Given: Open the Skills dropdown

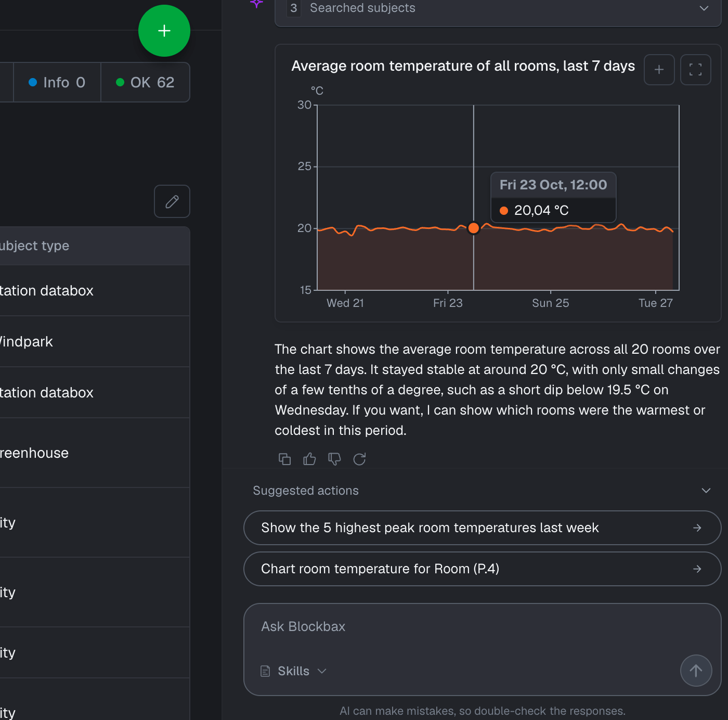Looking at the screenshot, I should point(294,671).
